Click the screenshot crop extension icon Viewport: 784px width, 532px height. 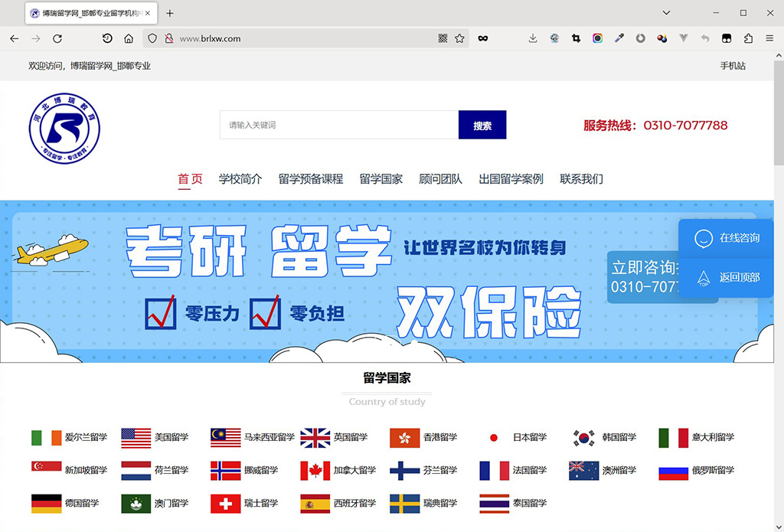pos(576,38)
